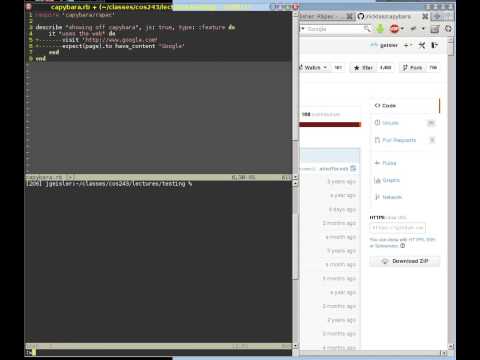This screenshot has height=360, width=480.
Task: Open GitHub account settings tools icon
Action: (422, 45)
